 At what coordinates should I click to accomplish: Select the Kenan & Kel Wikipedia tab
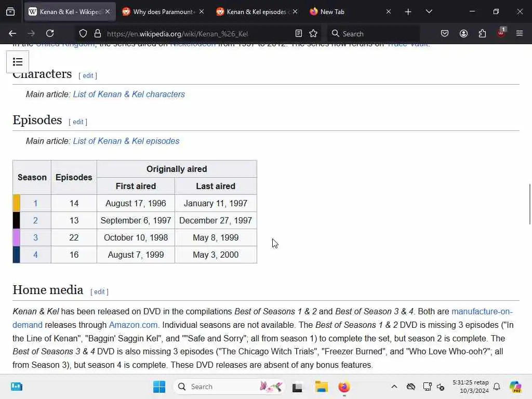point(70,12)
